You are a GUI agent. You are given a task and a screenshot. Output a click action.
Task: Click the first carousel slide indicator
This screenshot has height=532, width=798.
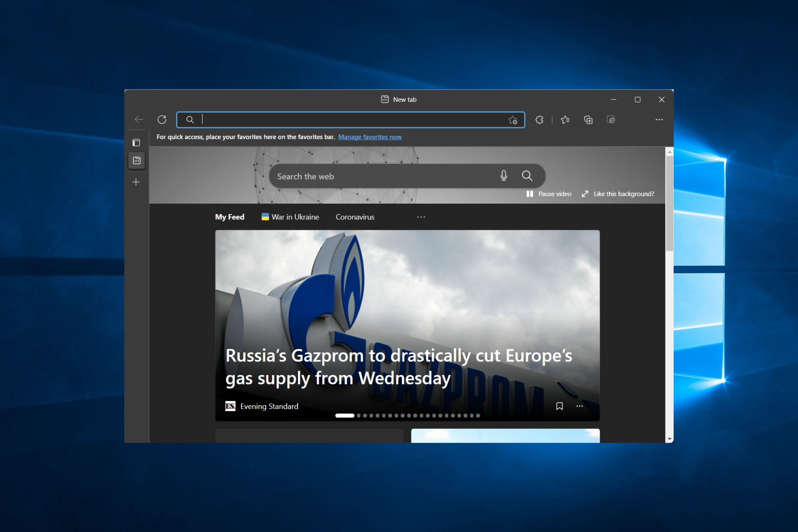[345, 416]
